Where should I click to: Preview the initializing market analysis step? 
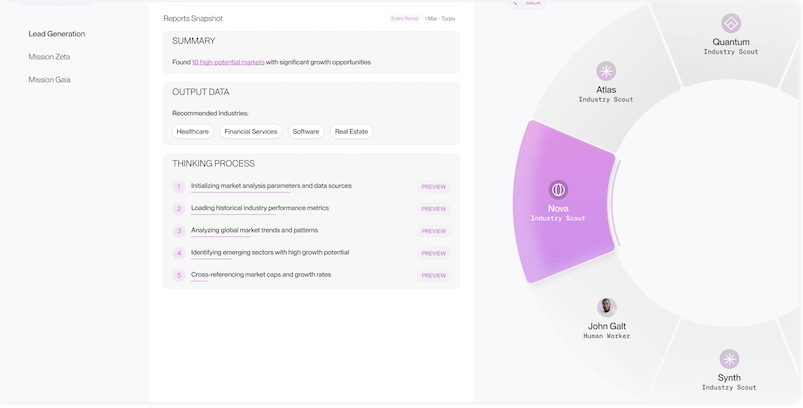pyautogui.click(x=434, y=187)
